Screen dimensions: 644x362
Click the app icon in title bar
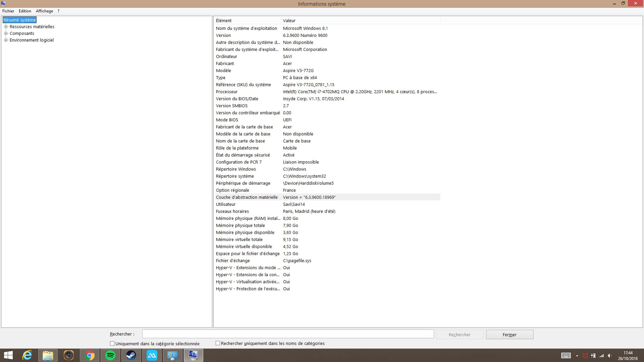(x=3, y=4)
